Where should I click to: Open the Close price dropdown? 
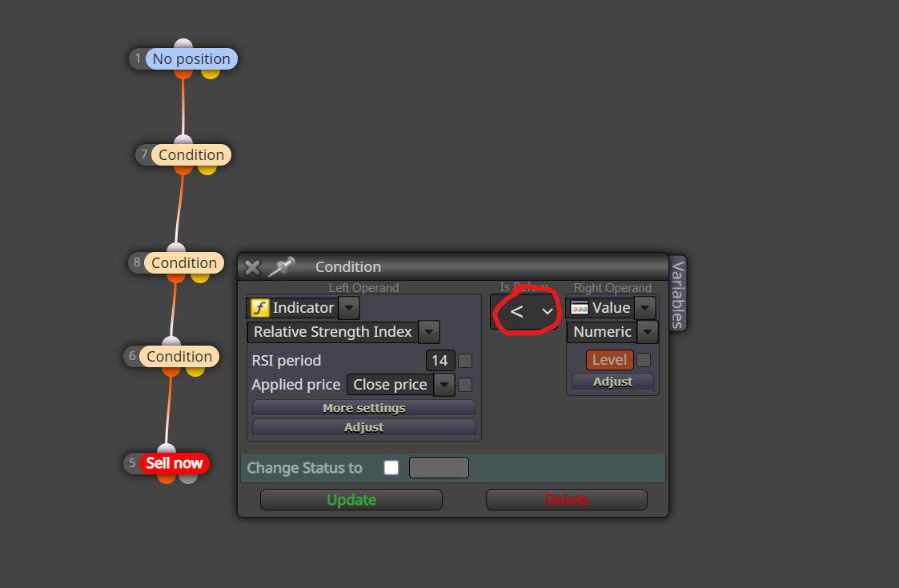444,385
